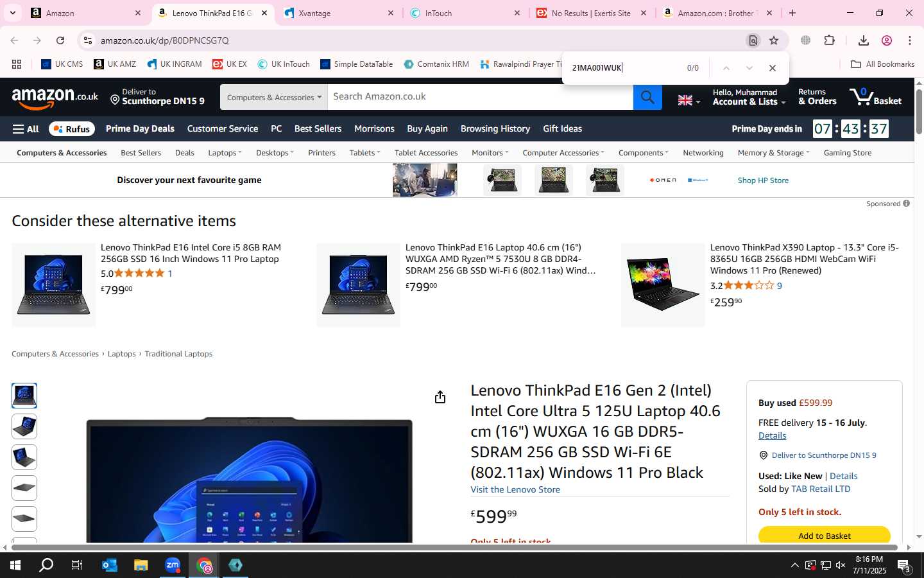
Task: Click the Laptops breadcrumb link
Action: 122,354
